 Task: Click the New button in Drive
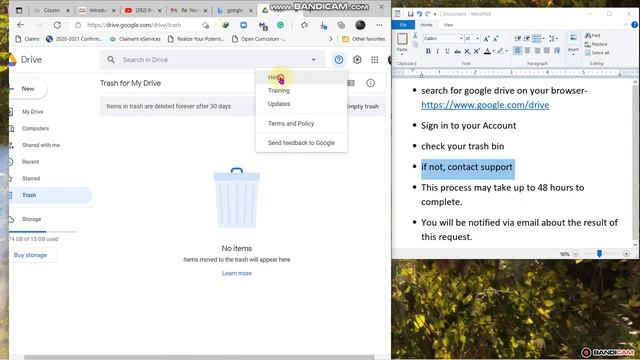28,89
